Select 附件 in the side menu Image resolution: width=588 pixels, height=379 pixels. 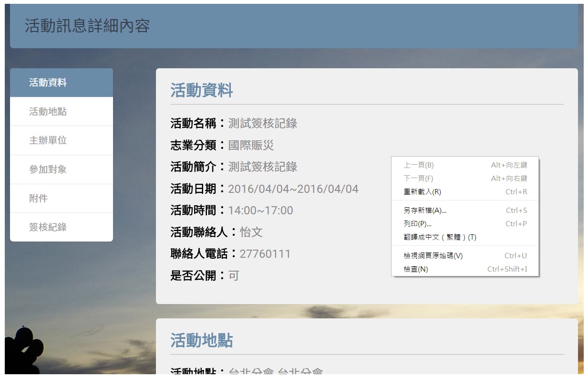pyautogui.click(x=62, y=199)
